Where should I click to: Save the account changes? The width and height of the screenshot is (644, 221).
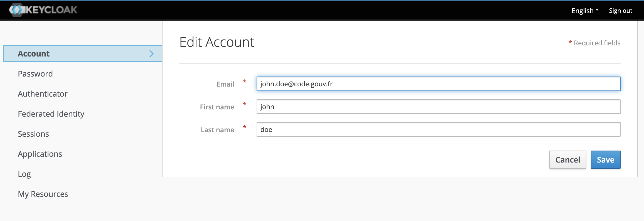[605, 159]
